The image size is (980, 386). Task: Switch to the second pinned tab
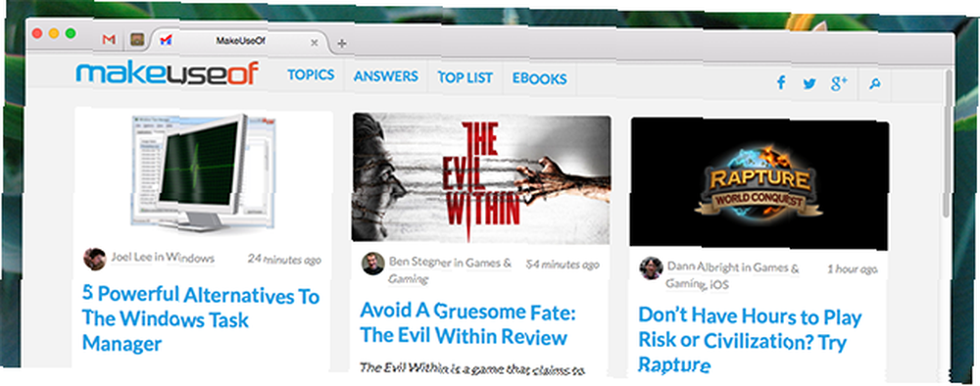coord(137,40)
